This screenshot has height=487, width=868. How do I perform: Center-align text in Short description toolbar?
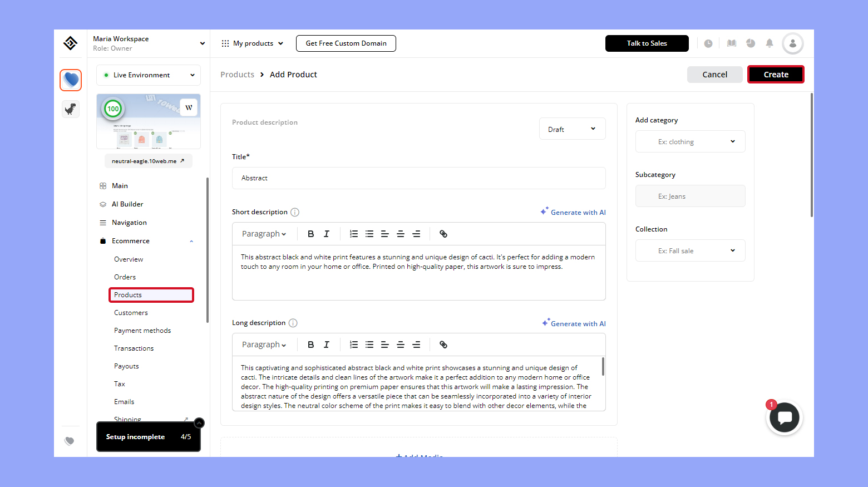(x=400, y=234)
